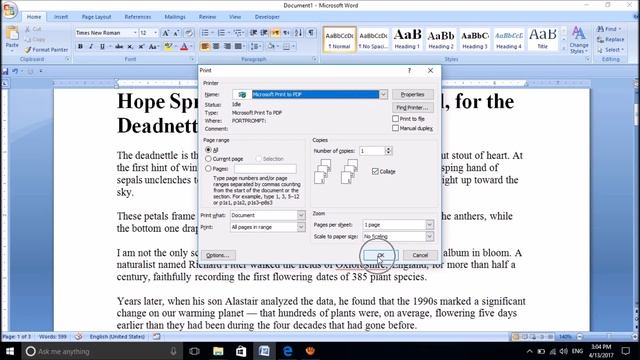Image resolution: width=640 pixels, height=360 pixels.
Task: Click the Subscript icon
Action: (x=130, y=47)
